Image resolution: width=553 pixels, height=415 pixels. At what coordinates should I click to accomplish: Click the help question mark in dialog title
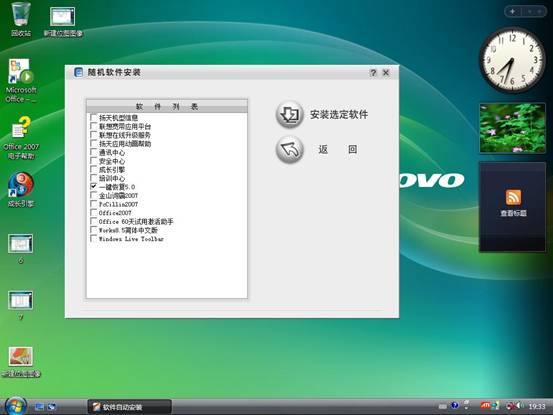373,73
